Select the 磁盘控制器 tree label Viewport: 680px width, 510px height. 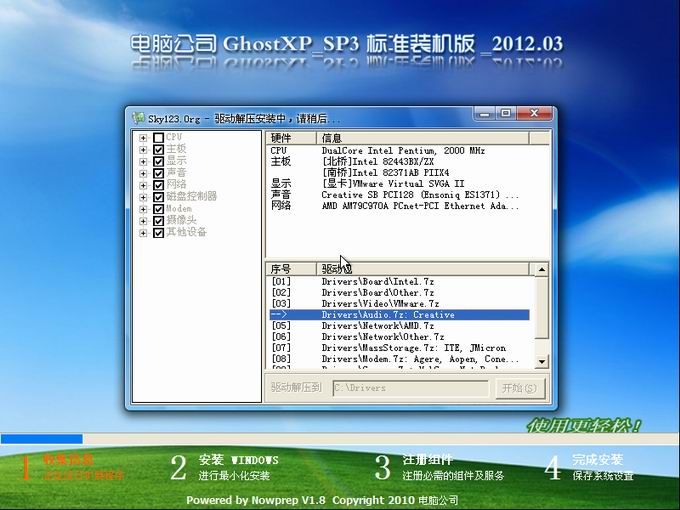(191, 197)
